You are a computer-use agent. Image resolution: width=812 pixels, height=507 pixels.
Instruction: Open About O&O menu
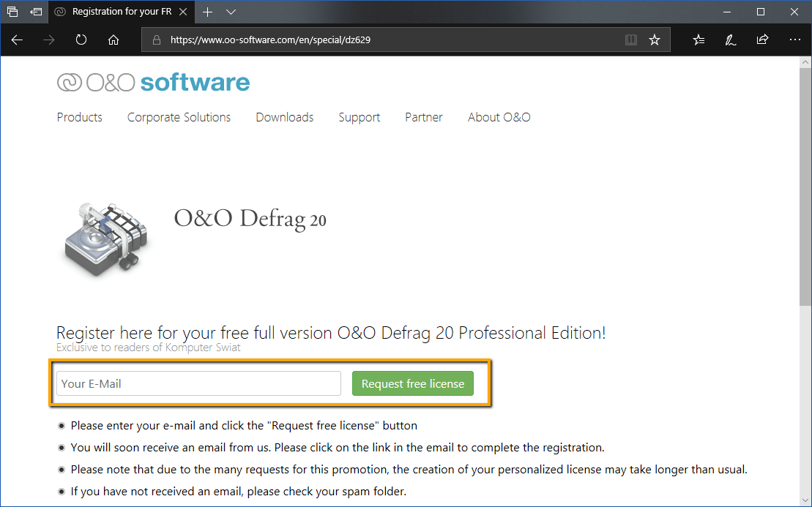pos(499,118)
